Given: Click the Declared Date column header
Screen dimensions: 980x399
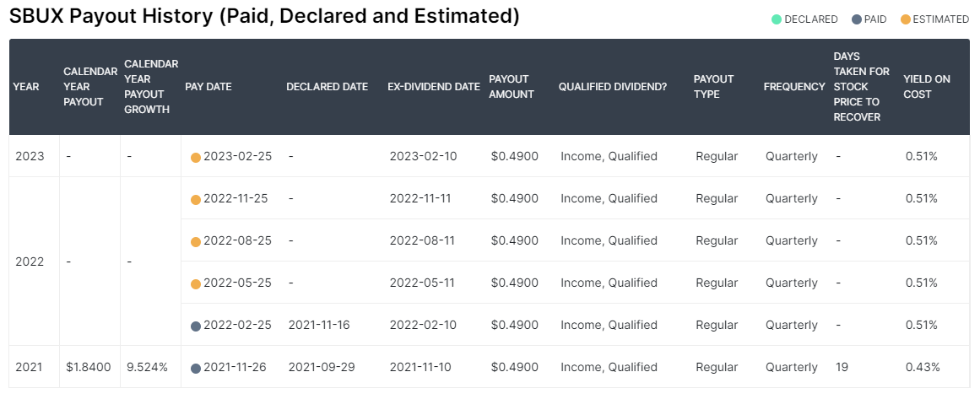Looking at the screenshot, I should (x=327, y=87).
